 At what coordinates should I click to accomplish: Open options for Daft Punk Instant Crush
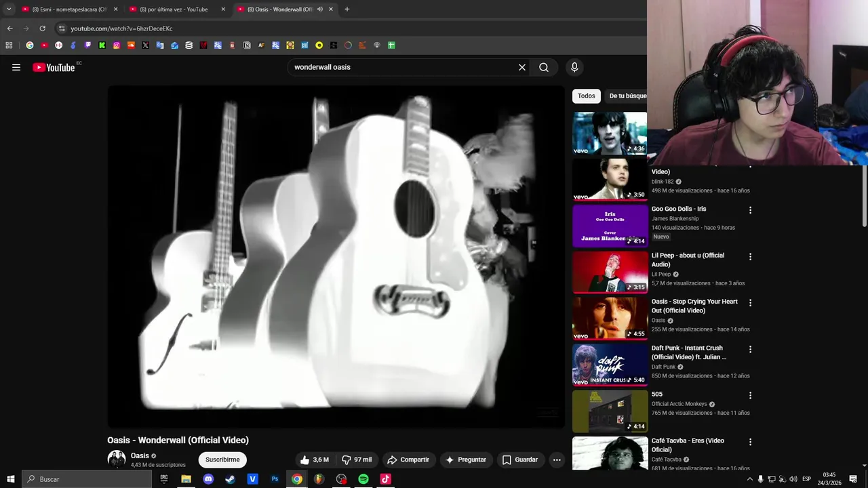[750, 349]
